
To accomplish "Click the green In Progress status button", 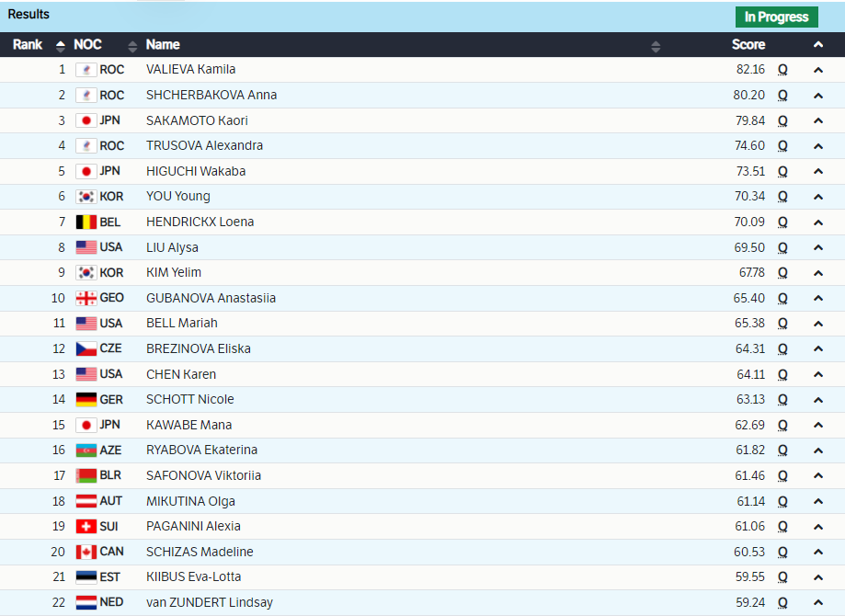I will coord(776,17).
